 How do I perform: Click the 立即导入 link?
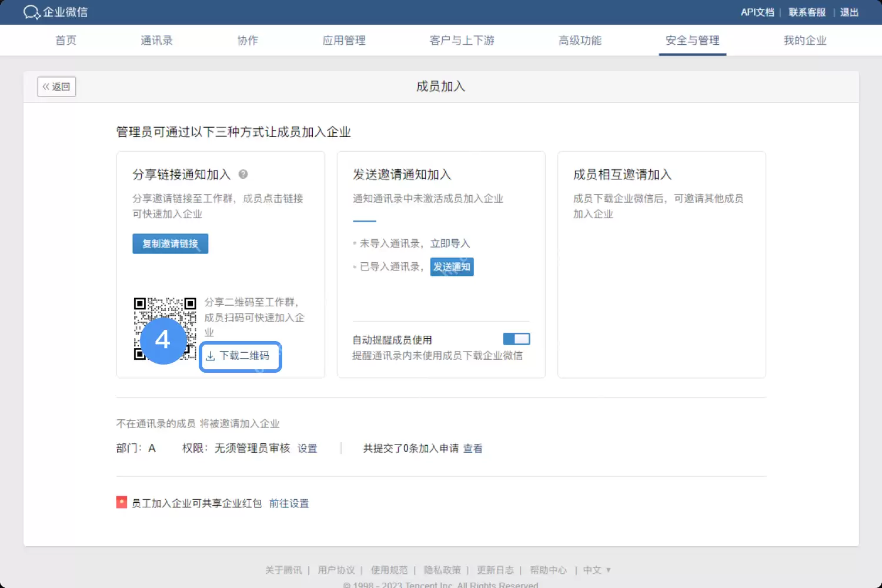[x=450, y=243]
